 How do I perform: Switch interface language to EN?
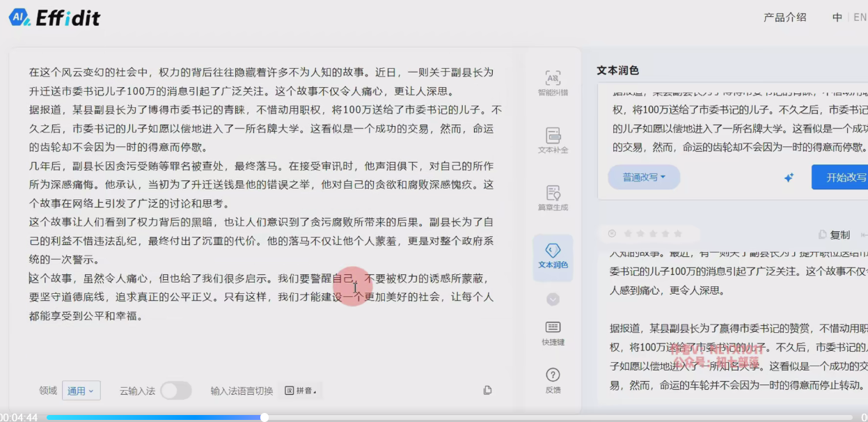coord(860,17)
